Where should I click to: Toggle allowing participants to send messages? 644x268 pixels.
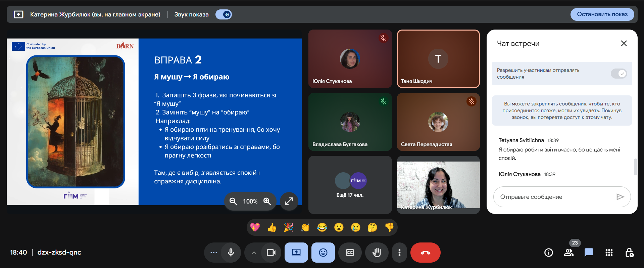click(618, 74)
